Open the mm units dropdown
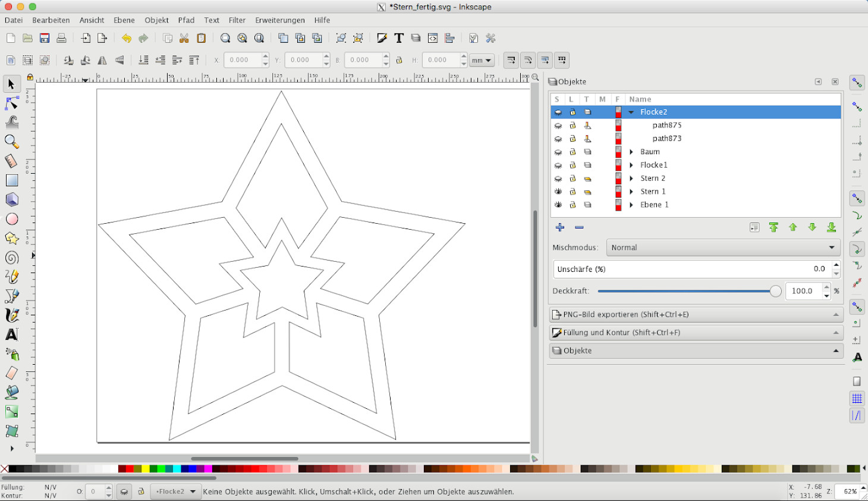 tap(482, 60)
